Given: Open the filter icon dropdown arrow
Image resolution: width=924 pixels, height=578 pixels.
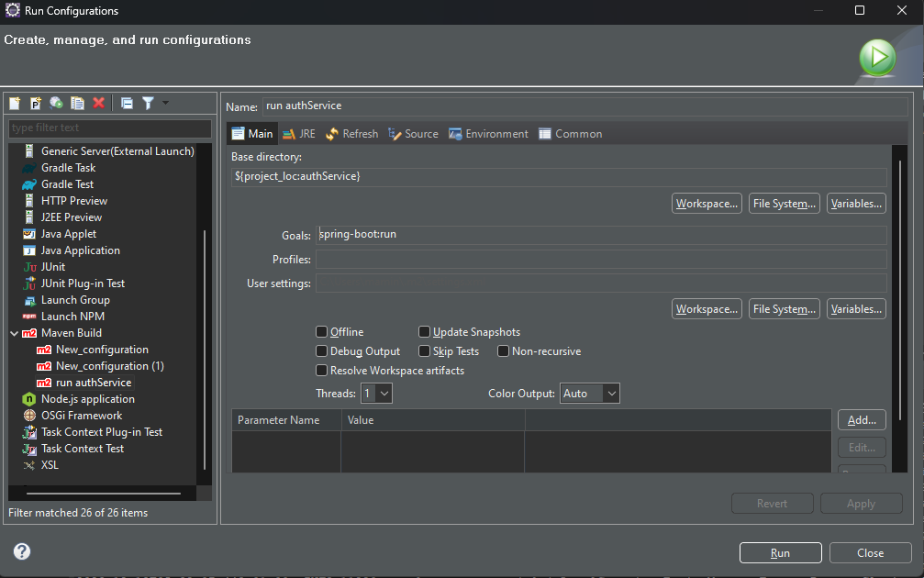Looking at the screenshot, I should (165, 103).
